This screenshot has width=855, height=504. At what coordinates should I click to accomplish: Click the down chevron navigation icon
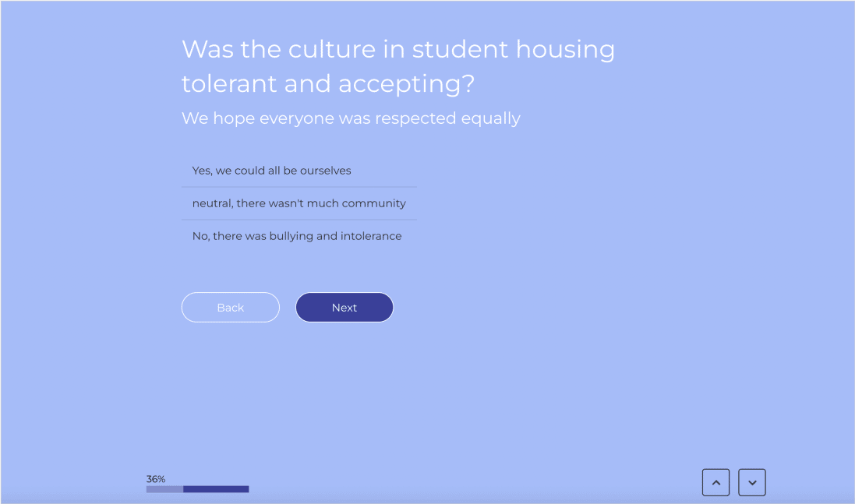(752, 482)
